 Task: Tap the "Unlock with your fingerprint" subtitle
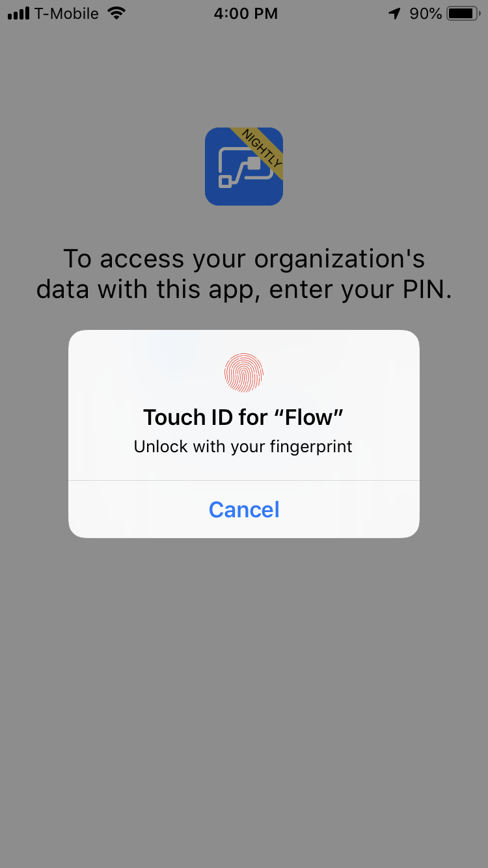[243, 447]
